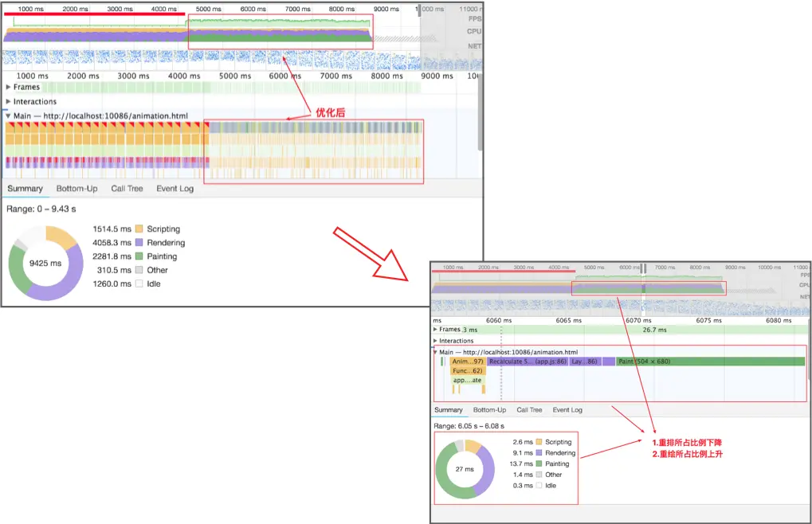Click the 5000 ms mark on the main ruler

[x=235, y=76]
